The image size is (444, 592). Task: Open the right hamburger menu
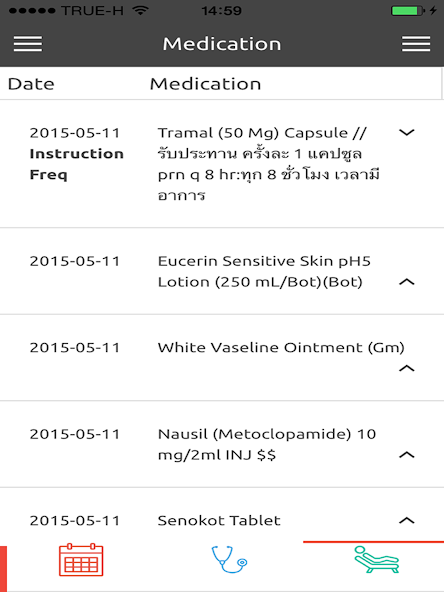pos(416,44)
